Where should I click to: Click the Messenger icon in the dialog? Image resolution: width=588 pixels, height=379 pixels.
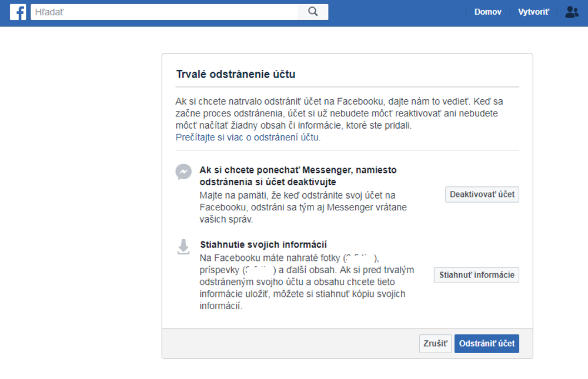click(183, 172)
